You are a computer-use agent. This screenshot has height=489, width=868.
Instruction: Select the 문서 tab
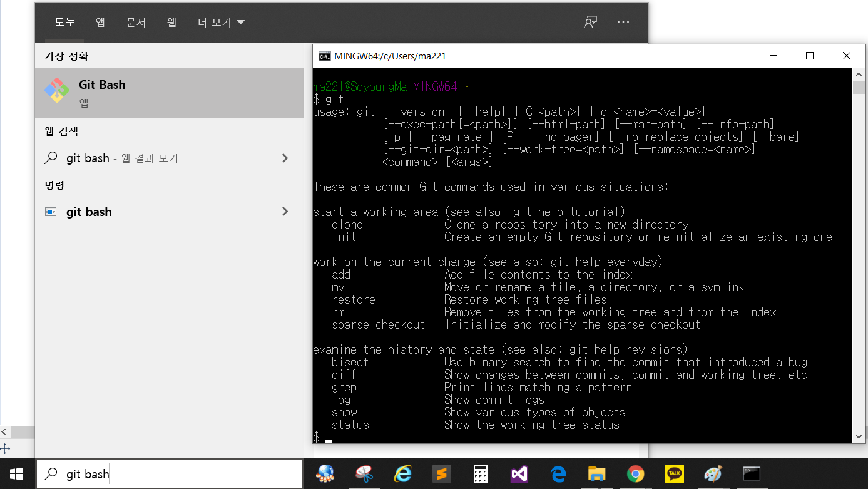(x=136, y=22)
